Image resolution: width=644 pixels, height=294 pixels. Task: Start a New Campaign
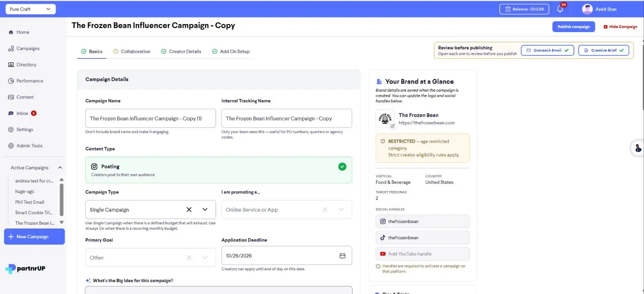(x=34, y=237)
